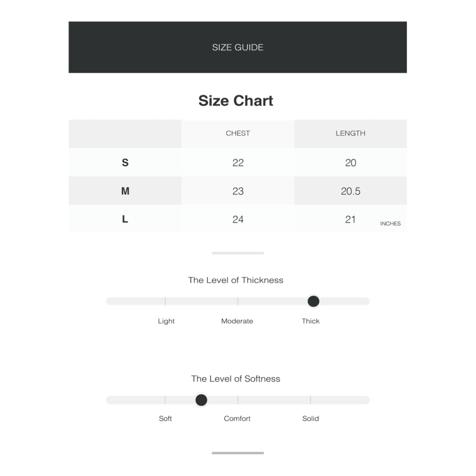Select the LENGTH column header
Image resolution: width=476 pixels, height=476 pixels.
[x=350, y=133]
